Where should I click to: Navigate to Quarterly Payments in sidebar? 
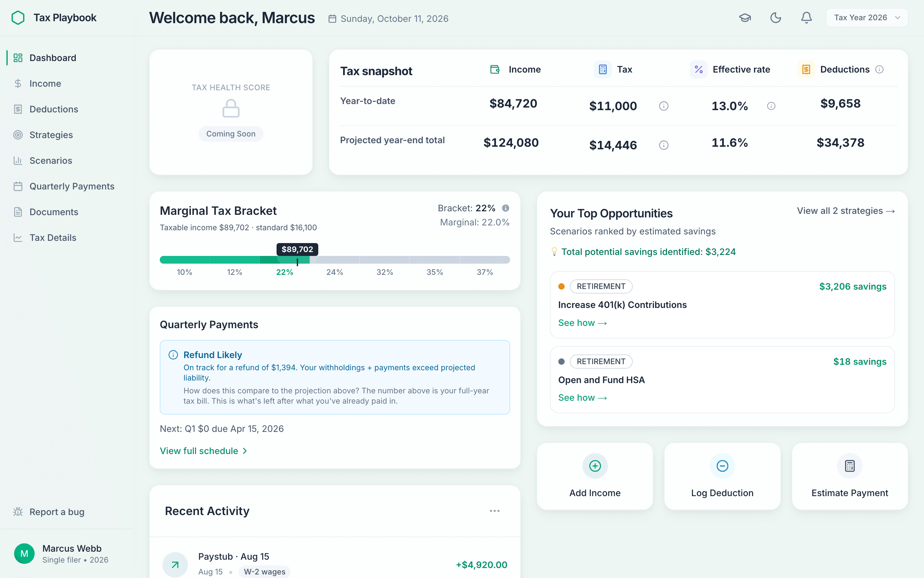67,186
